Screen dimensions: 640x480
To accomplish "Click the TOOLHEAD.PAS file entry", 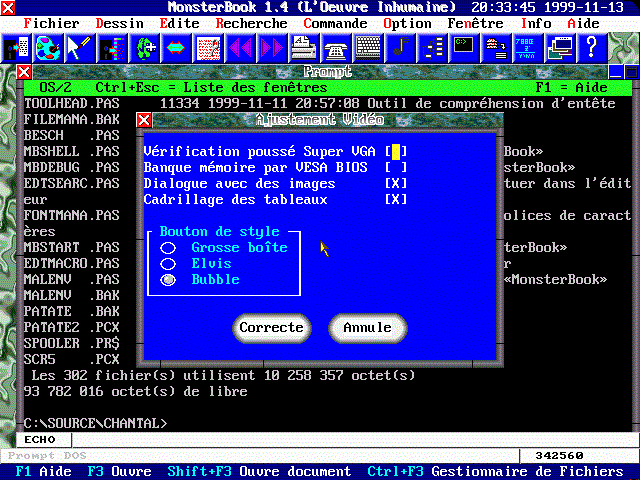I will coord(72,104).
